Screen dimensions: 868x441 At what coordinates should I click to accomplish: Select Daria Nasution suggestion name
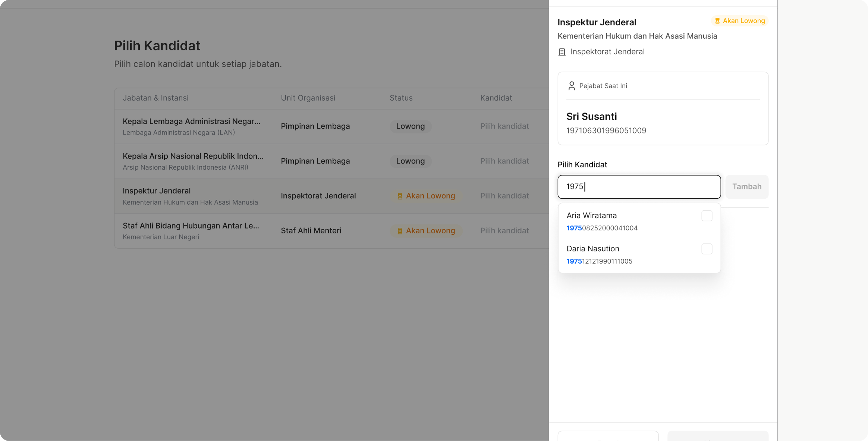(x=592, y=249)
